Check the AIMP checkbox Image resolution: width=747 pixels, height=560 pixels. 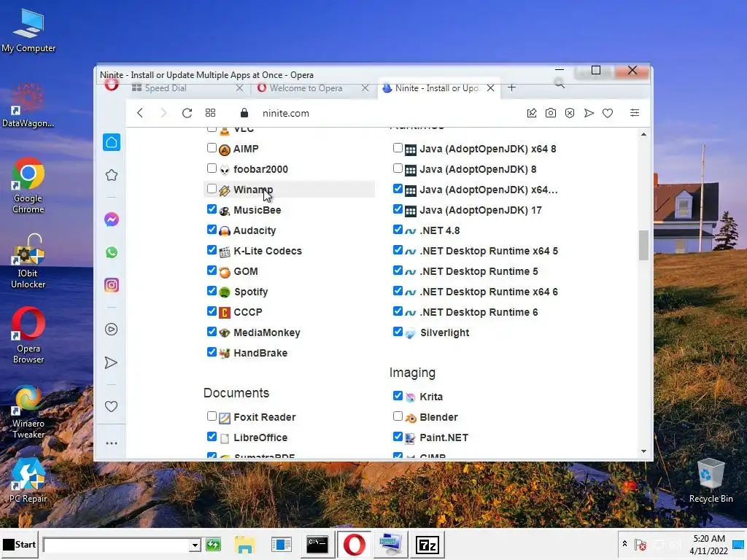pyautogui.click(x=212, y=148)
